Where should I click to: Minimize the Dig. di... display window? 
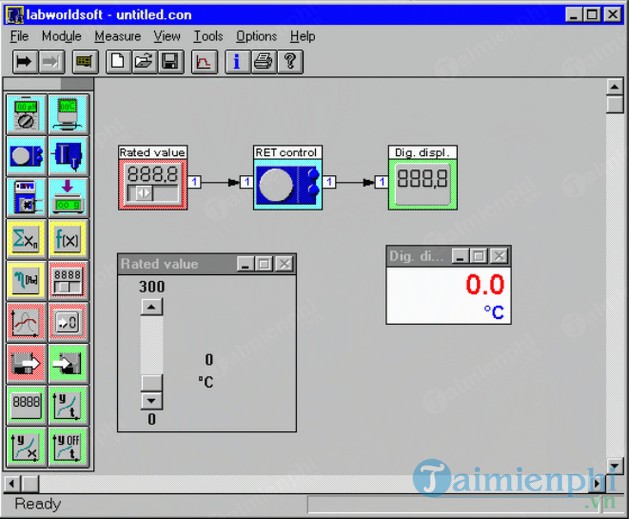[460, 256]
